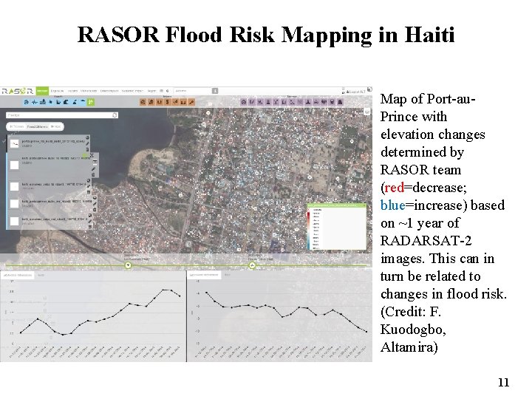
Task: Click the globe icon on the bottom layer row
Action: 90,216
